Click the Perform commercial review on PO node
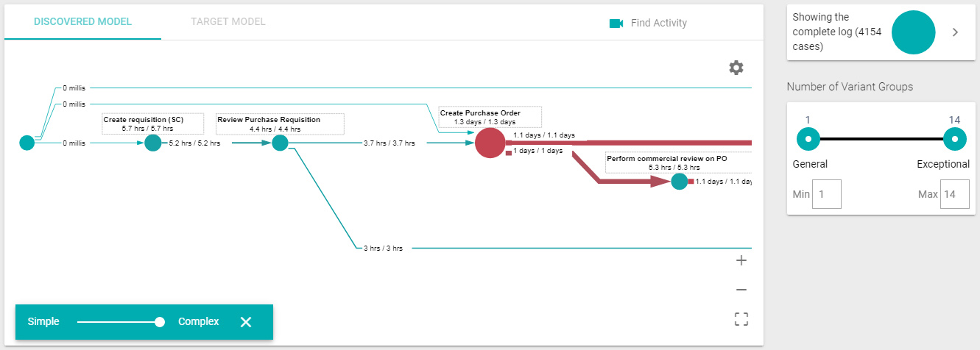Viewport: 980px width, 350px height. pyautogui.click(x=680, y=181)
